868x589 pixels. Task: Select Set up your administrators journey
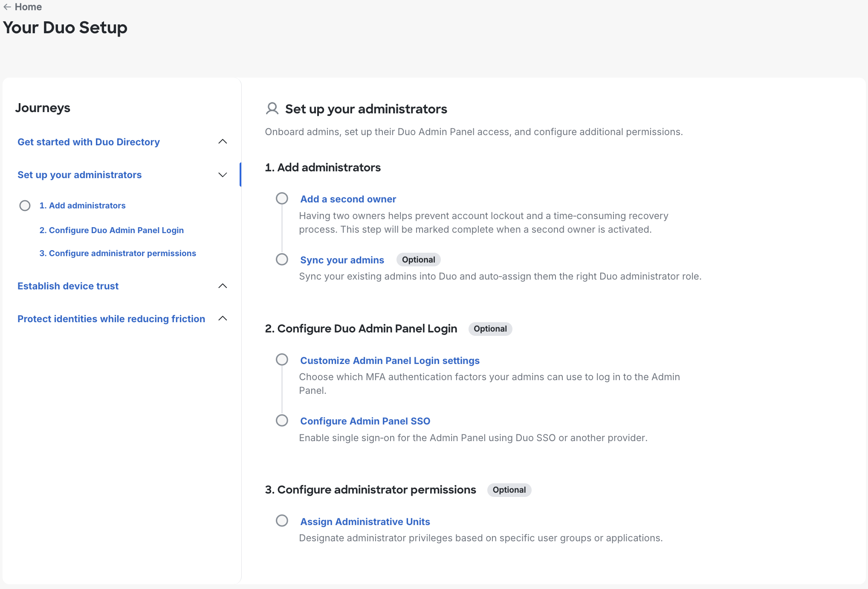[x=80, y=175]
